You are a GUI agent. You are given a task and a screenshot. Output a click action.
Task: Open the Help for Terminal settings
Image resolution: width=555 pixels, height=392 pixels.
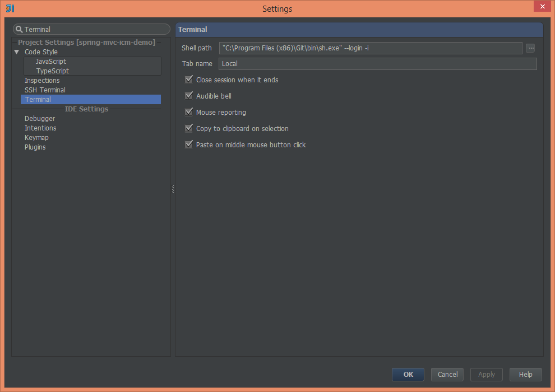tap(525, 374)
